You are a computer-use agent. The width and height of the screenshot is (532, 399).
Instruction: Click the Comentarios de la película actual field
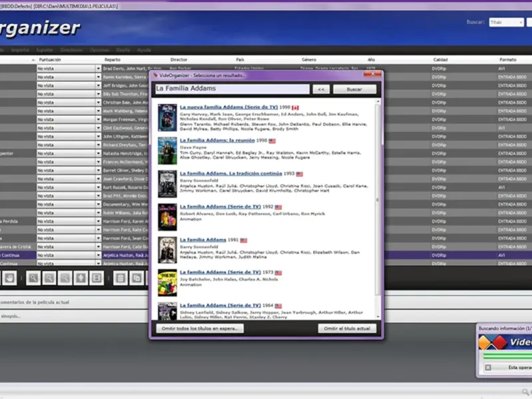click(x=74, y=302)
